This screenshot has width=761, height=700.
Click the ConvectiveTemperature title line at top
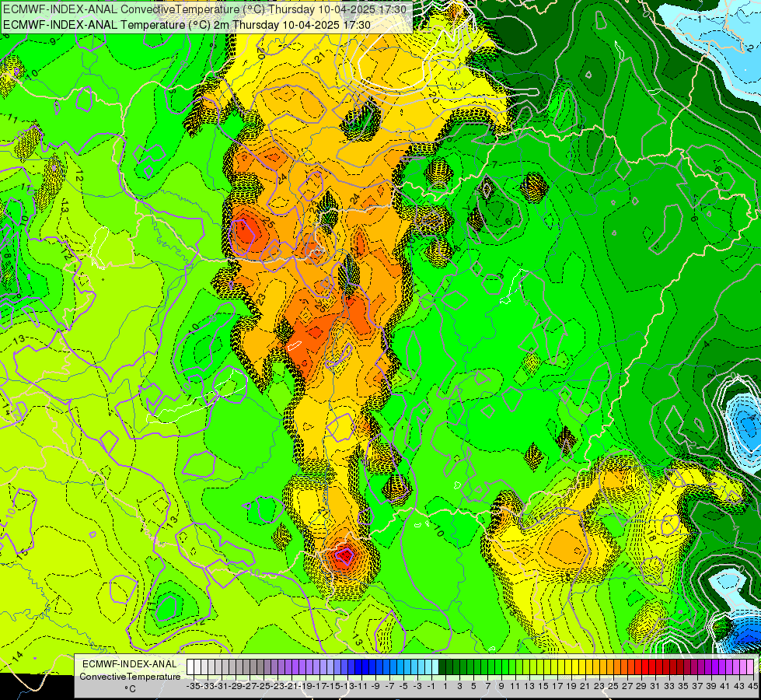click(x=205, y=9)
